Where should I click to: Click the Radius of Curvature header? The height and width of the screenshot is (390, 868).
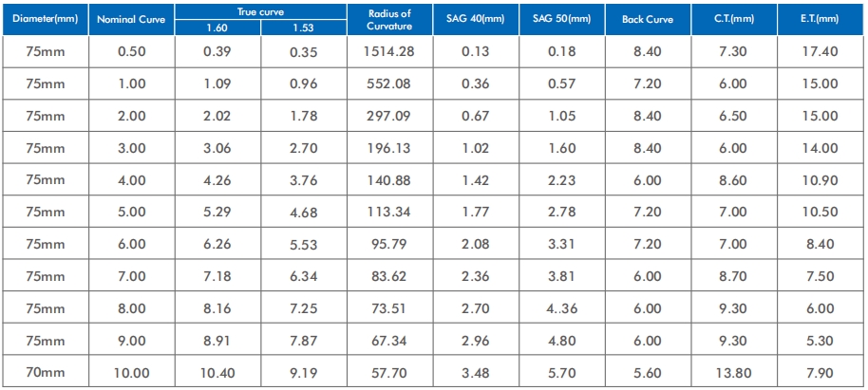point(392,19)
